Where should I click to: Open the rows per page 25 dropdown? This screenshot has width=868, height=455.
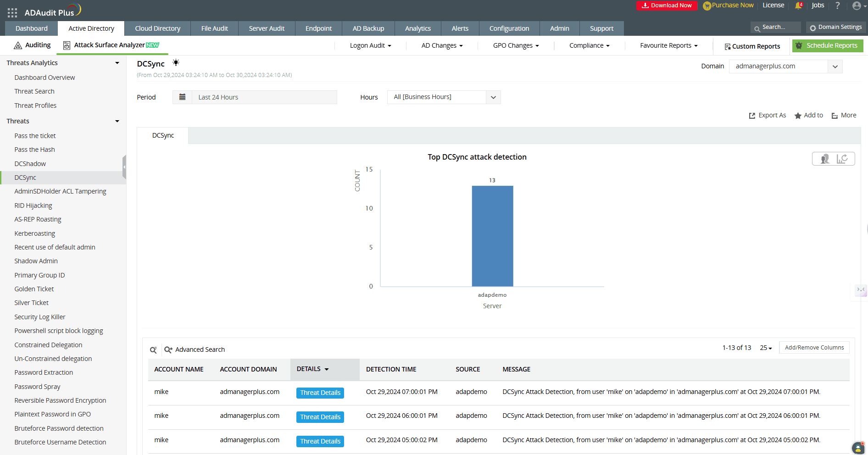(x=766, y=348)
